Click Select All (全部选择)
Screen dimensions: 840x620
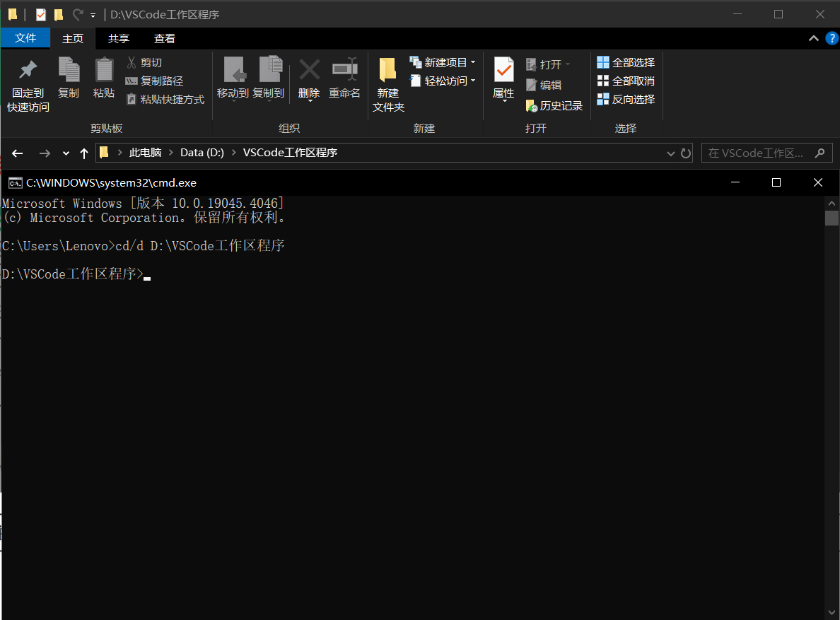(626, 63)
